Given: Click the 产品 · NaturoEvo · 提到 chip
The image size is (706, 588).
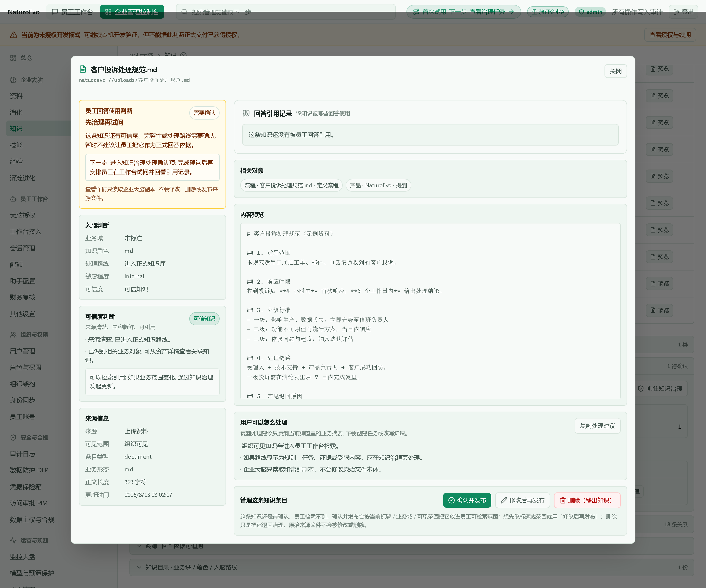Looking at the screenshot, I should (x=378, y=185).
